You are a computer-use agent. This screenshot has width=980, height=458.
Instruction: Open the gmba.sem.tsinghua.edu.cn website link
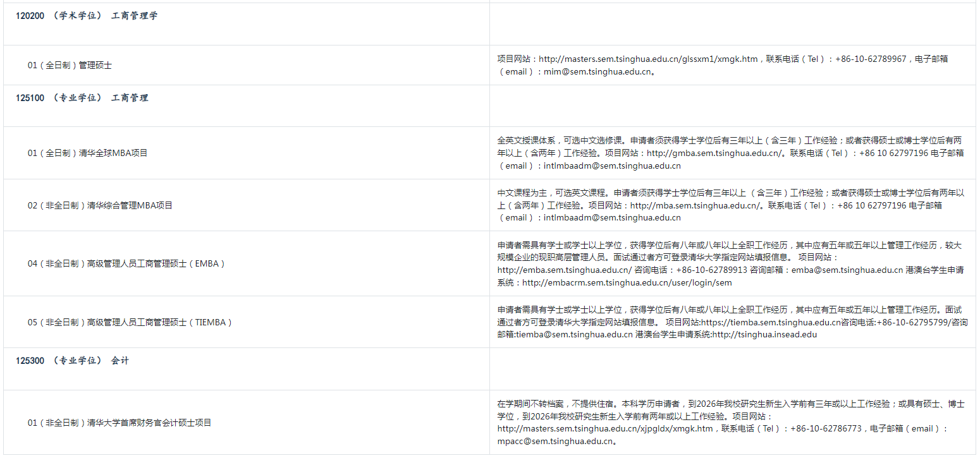point(716,153)
